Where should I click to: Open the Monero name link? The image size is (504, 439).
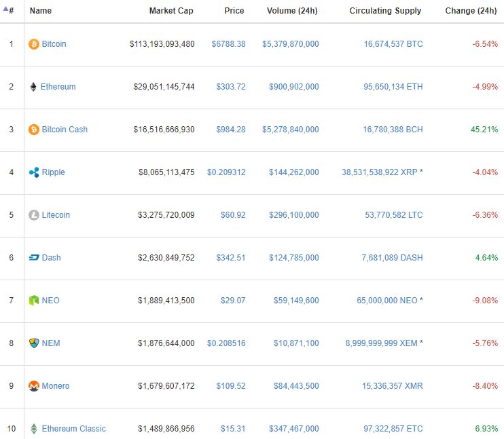[55, 385]
